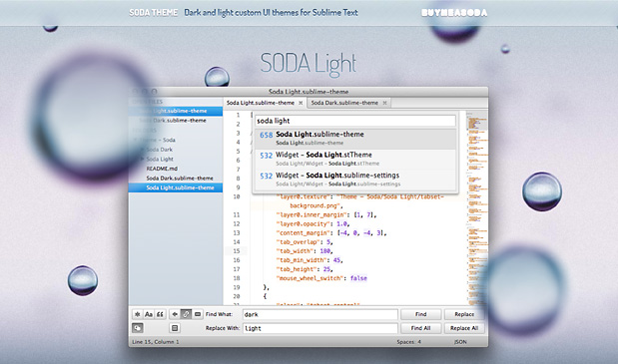Toggle case sensitive Aa option
This screenshot has height=364, width=618.
click(x=149, y=314)
